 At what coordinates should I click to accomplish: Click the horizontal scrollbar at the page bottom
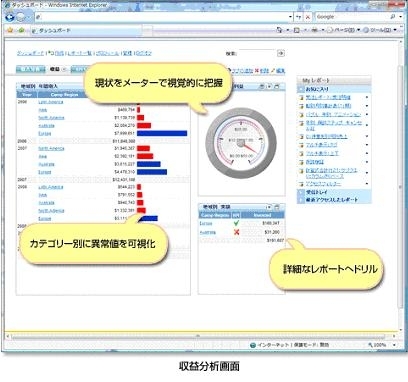(200, 336)
